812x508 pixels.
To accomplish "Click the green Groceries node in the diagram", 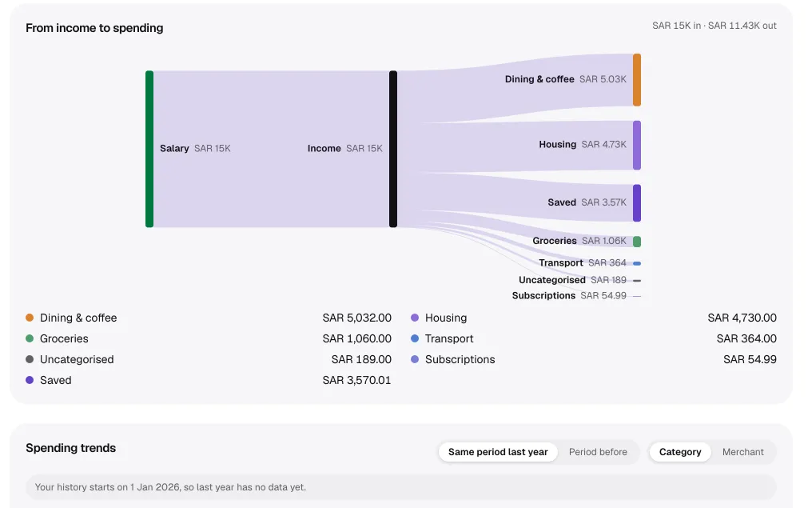I will point(637,241).
